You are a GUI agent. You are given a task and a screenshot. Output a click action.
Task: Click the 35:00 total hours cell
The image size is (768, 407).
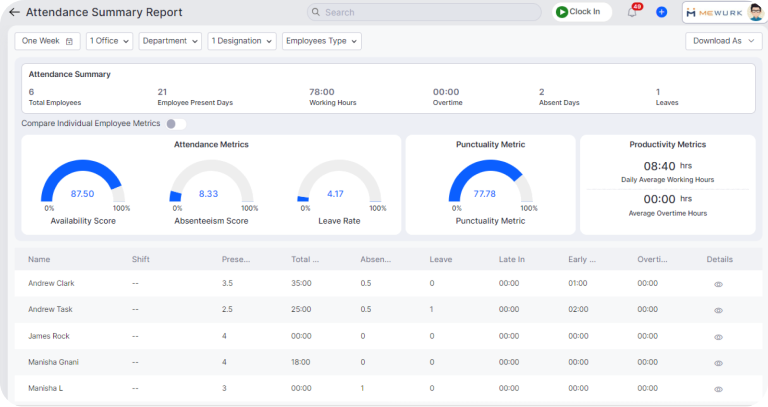301,283
